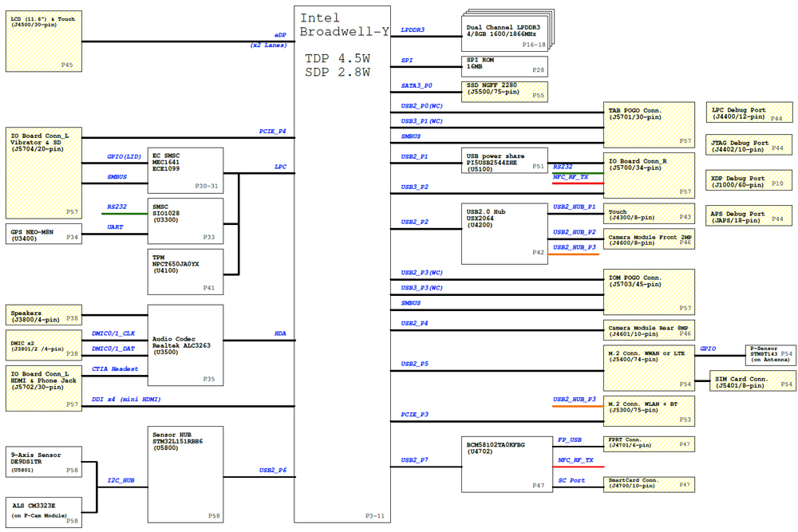Viewport: 798px width, 532px height.
Task: Click the PCIE_P3 signal label
Action: click(415, 415)
